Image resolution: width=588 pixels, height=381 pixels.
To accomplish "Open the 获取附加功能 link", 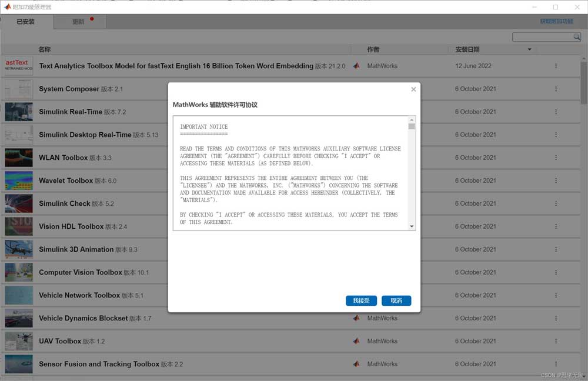I will click(556, 22).
